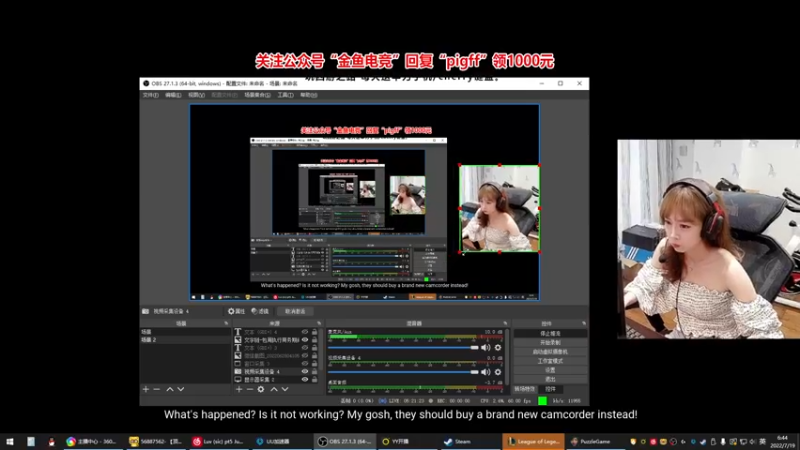Click the 取消激活 (Deactivate) button
This screenshot has width=800, height=450.
(x=295, y=311)
